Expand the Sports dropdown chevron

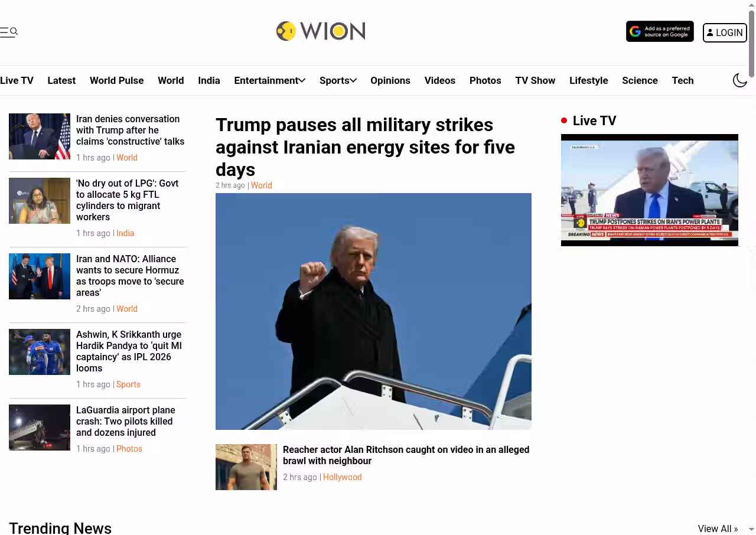353,80
